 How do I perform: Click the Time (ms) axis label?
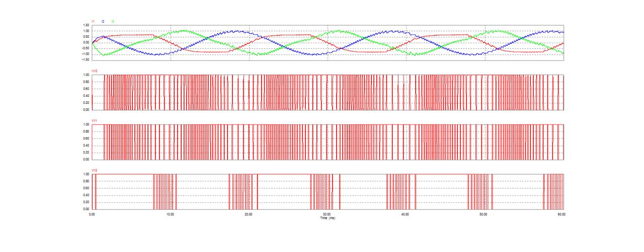(x=328, y=217)
